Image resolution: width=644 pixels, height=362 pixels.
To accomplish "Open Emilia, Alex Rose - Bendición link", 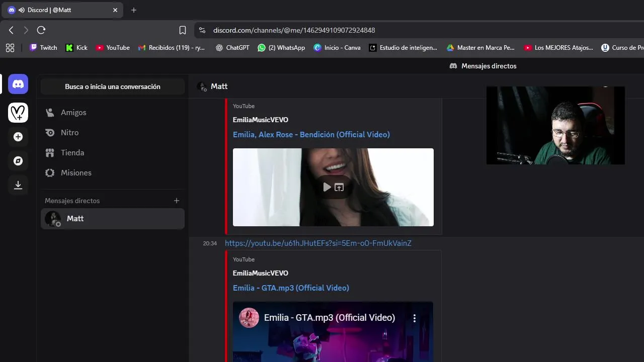I will pyautogui.click(x=311, y=134).
